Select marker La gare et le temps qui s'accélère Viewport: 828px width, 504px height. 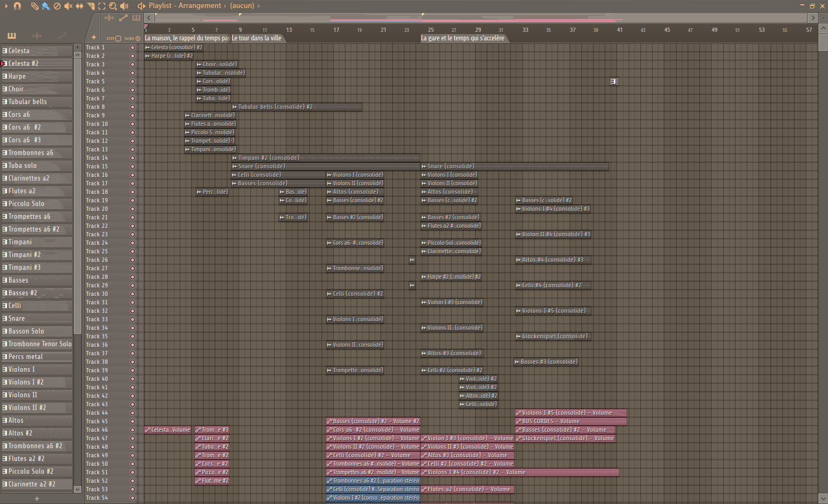(x=462, y=38)
